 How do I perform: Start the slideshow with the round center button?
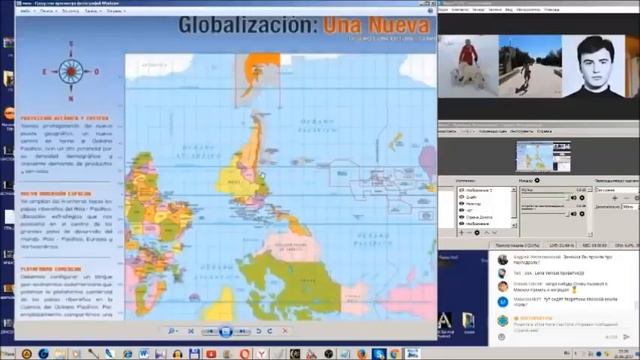click(x=226, y=331)
